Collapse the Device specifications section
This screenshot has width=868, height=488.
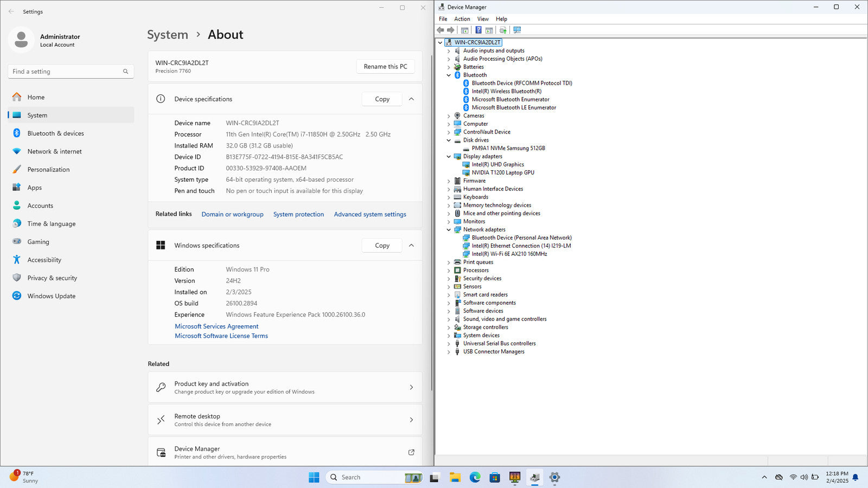click(411, 99)
